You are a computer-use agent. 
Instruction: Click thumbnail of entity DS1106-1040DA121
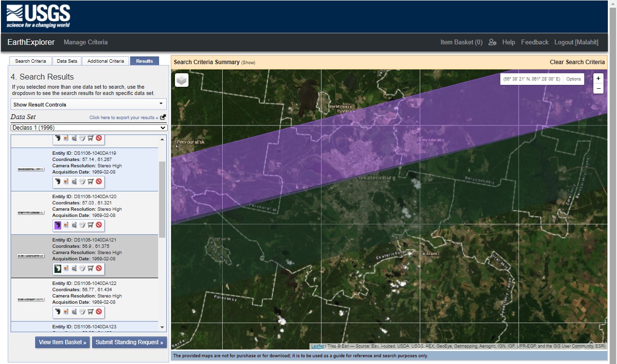pos(31,256)
